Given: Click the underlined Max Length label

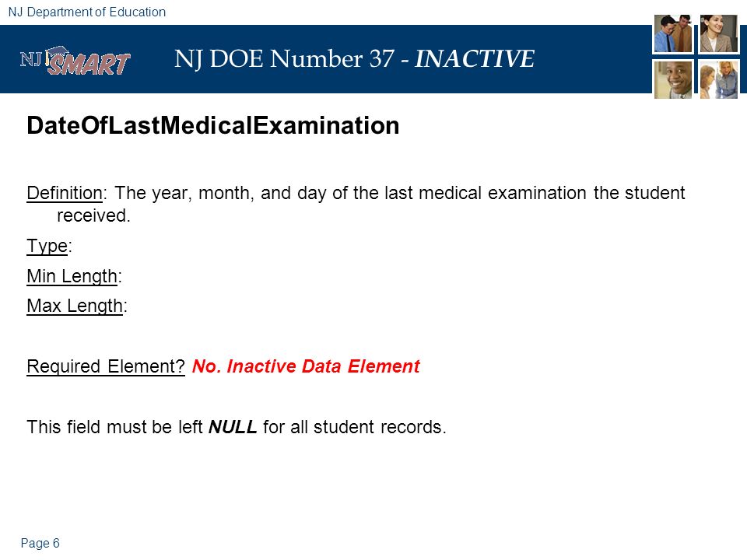Looking at the screenshot, I should click(75, 306).
